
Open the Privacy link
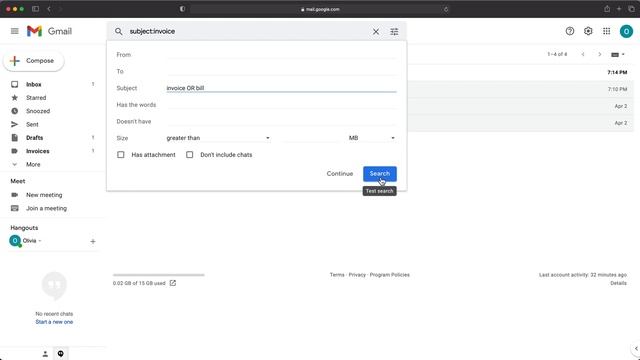357,275
